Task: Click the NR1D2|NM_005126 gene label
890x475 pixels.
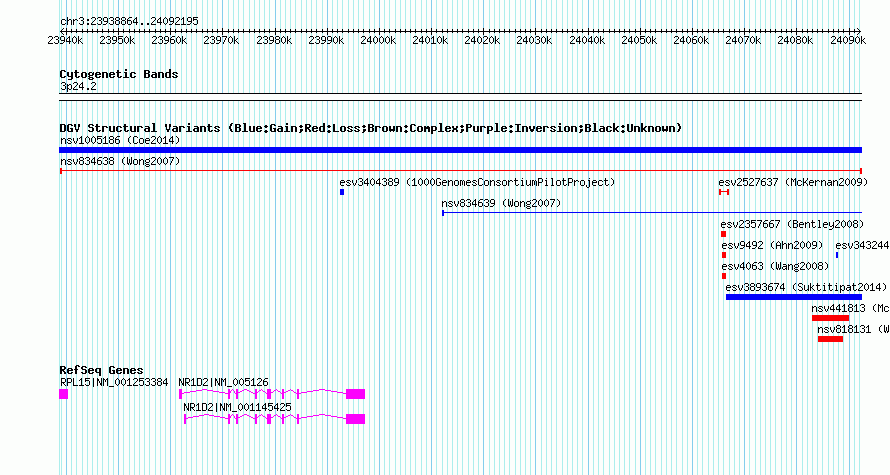Action: coord(223,382)
